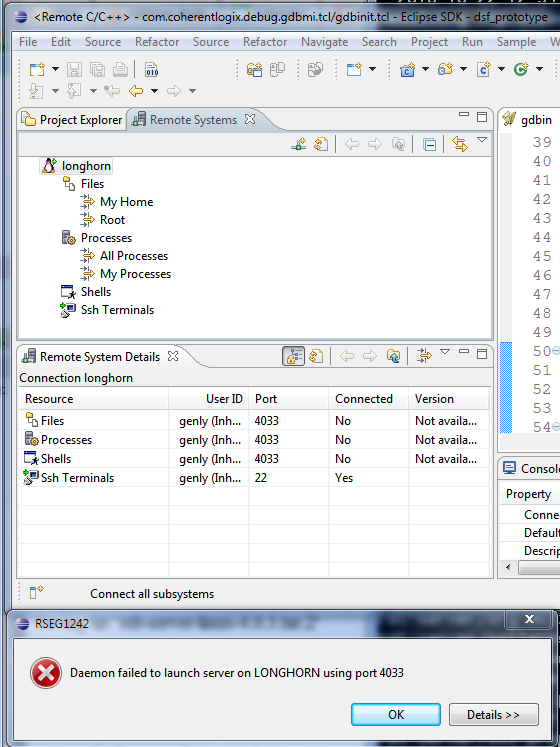Viewport: 560px width, 747px height.
Task: Click the Port column header
Action: [x=289, y=399]
